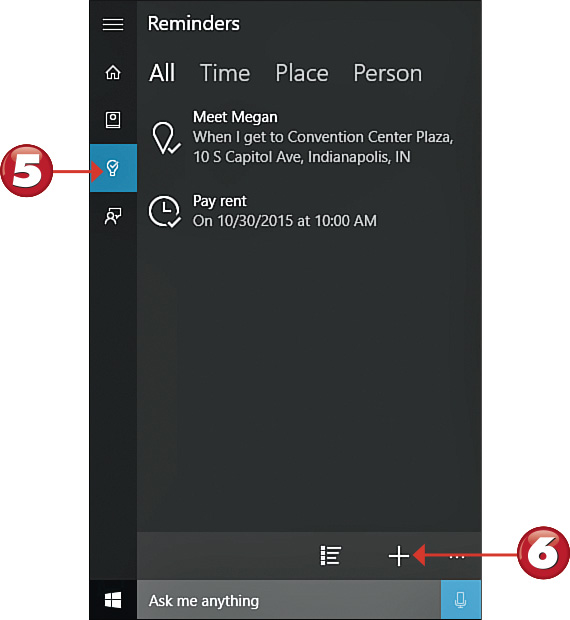Switch to the Place tab
This screenshot has width=570, height=620.
tap(302, 73)
